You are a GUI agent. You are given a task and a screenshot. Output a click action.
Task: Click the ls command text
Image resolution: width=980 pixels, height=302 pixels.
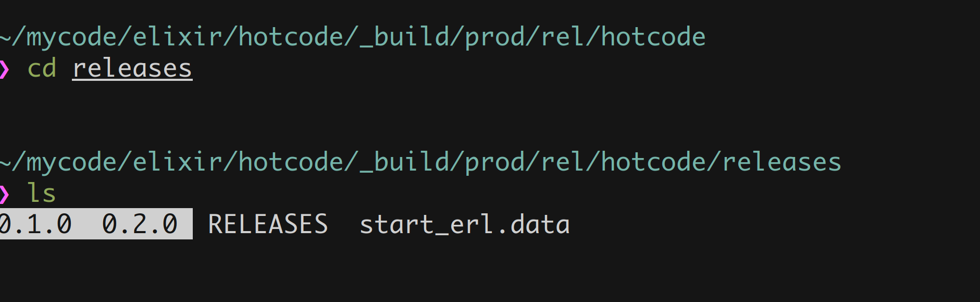click(42, 194)
